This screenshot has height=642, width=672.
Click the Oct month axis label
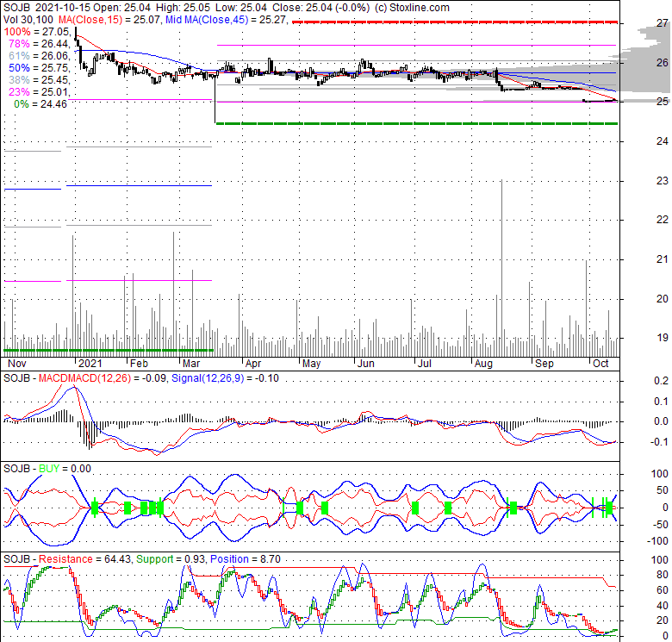click(600, 364)
